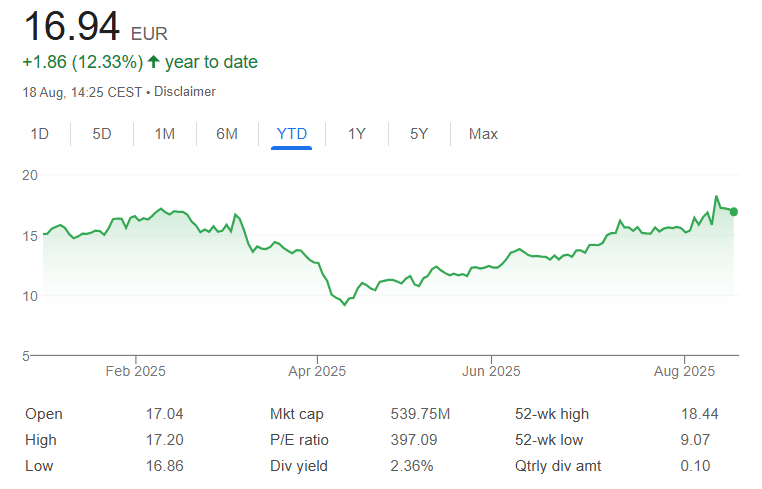Viewport: 762px width, 489px height.
Task: Click the Apr 2025 axis label
Action: click(317, 371)
